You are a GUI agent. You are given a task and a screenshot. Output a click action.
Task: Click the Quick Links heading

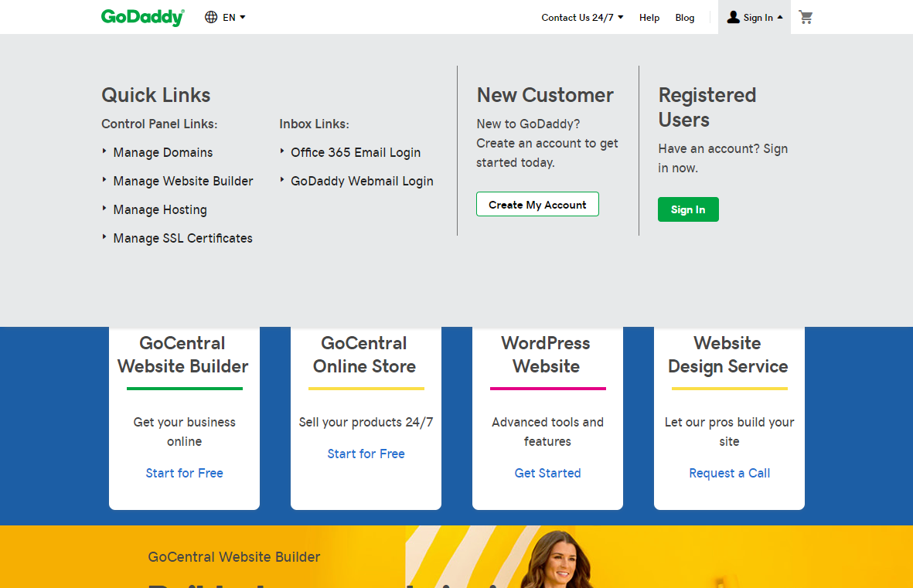156,95
